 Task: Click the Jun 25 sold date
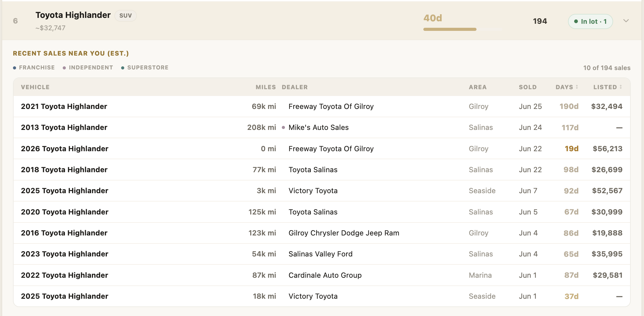click(x=530, y=106)
